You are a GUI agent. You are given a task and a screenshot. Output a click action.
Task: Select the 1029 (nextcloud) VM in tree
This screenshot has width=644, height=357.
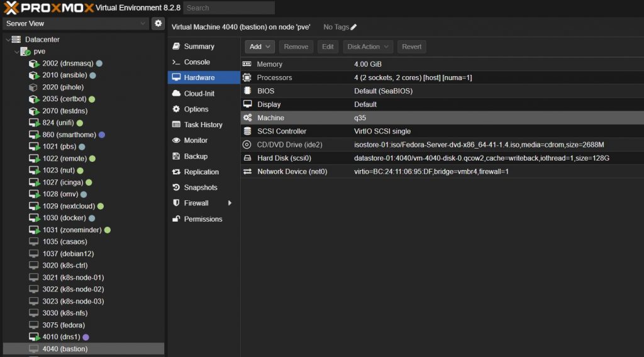(69, 206)
